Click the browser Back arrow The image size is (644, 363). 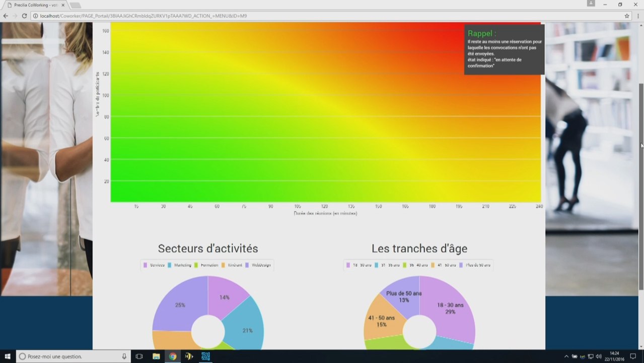click(x=6, y=16)
